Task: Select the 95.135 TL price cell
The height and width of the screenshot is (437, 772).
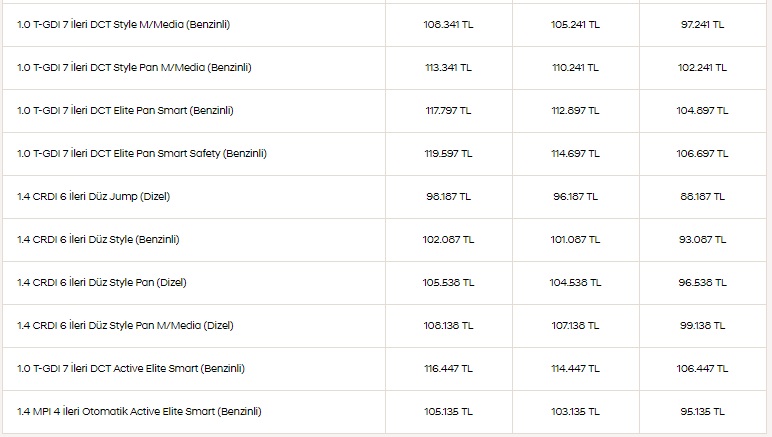Action: tap(703, 411)
